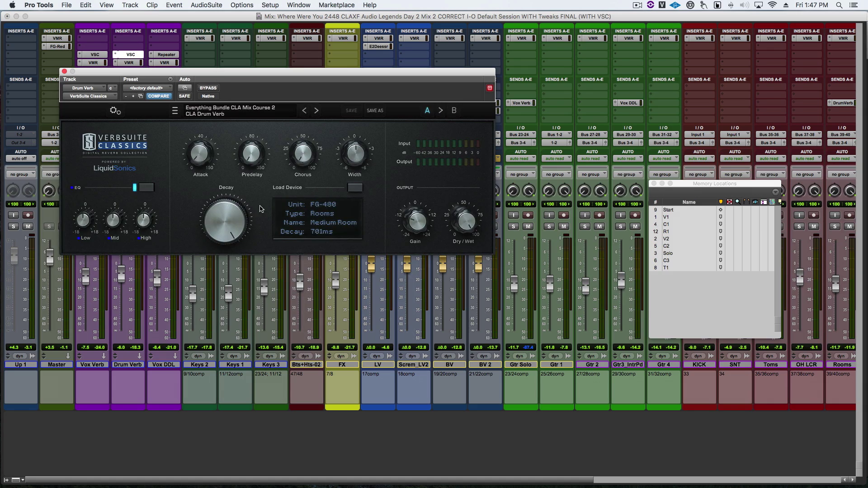
Task: Click the Repeater insert on the Vox DDL track
Action: point(164,55)
